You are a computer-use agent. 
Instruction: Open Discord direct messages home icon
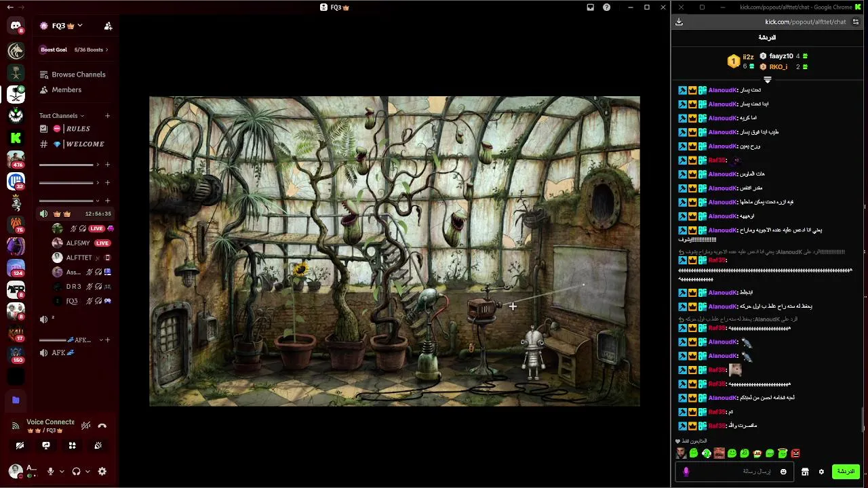tap(16, 26)
